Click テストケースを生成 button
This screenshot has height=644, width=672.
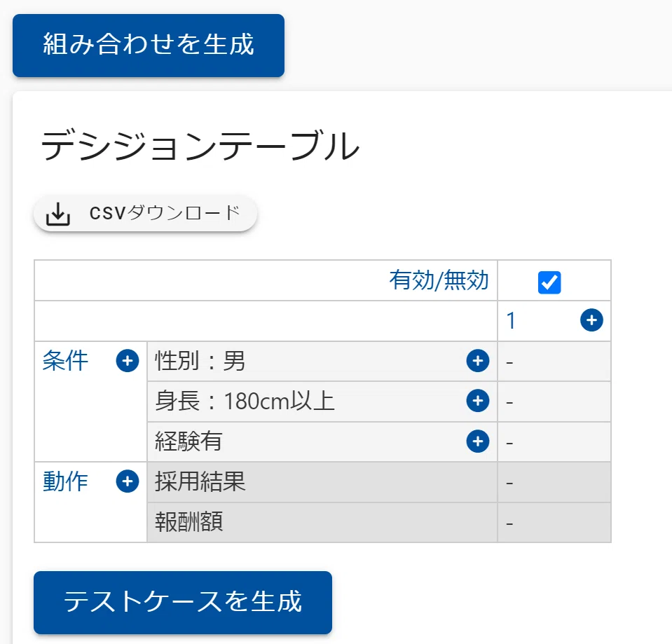click(x=183, y=603)
